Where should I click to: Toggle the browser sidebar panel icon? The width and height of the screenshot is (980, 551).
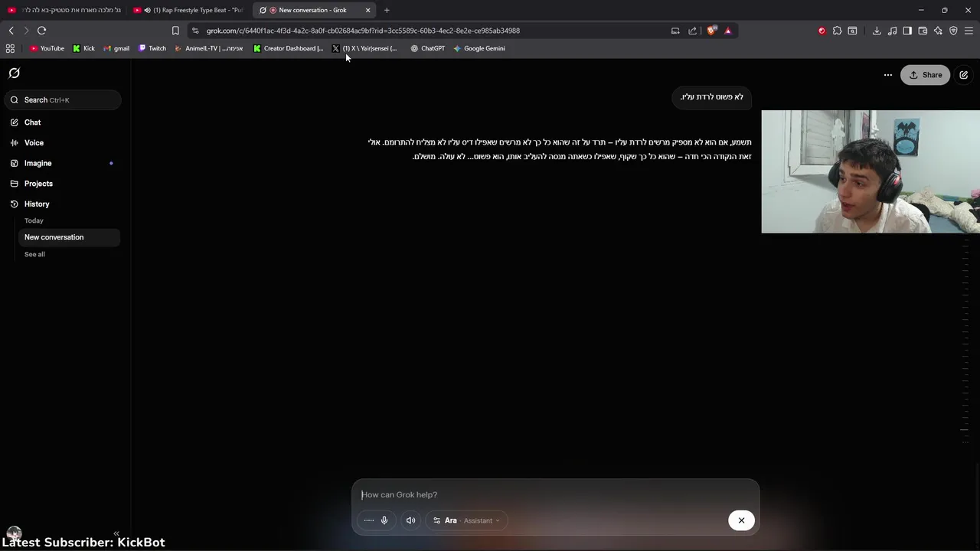907,31
